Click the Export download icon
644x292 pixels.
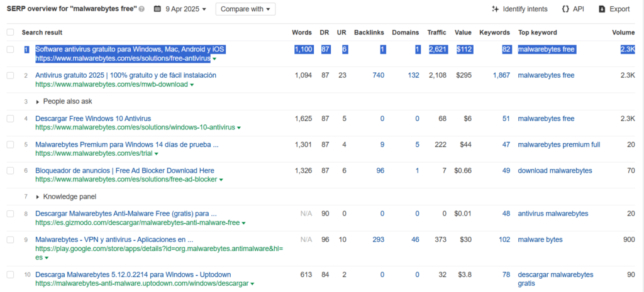coord(602,9)
